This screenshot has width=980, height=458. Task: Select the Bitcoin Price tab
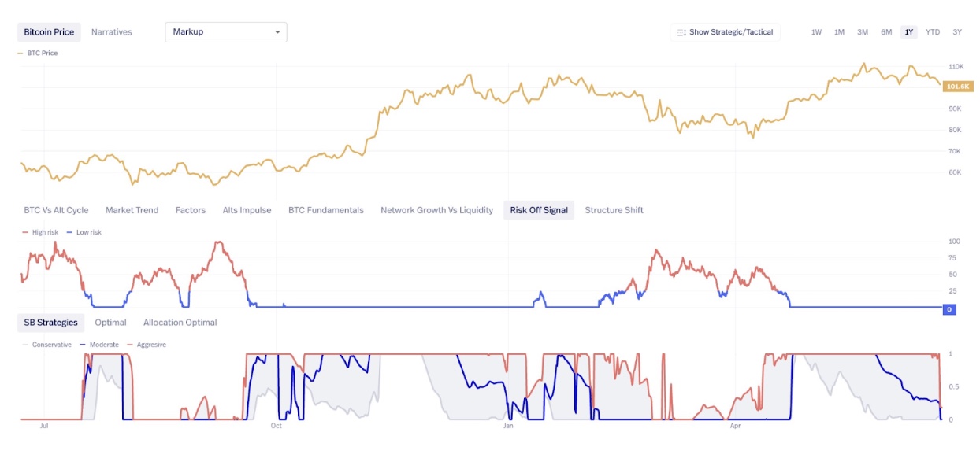(49, 32)
